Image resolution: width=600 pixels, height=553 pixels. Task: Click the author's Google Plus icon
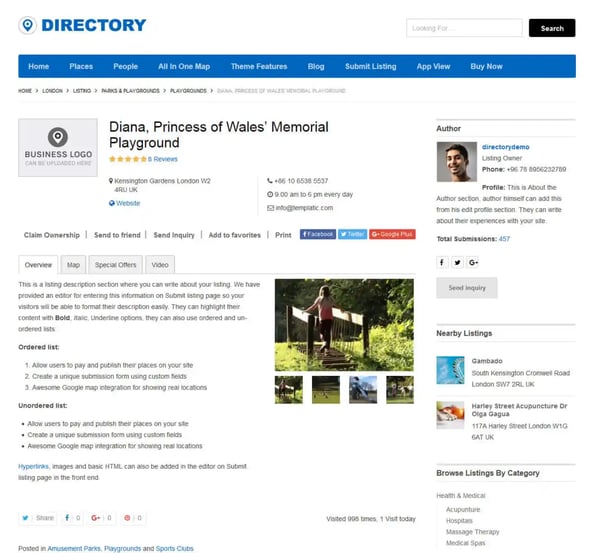click(473, 263)
